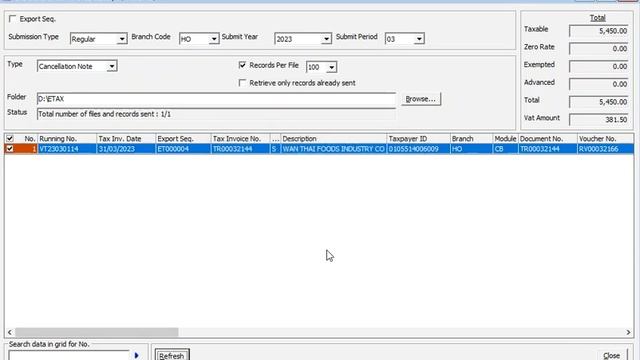640x360 pixels.
Task: Click the voucher cell RV00032166
Action: point(605,149)
